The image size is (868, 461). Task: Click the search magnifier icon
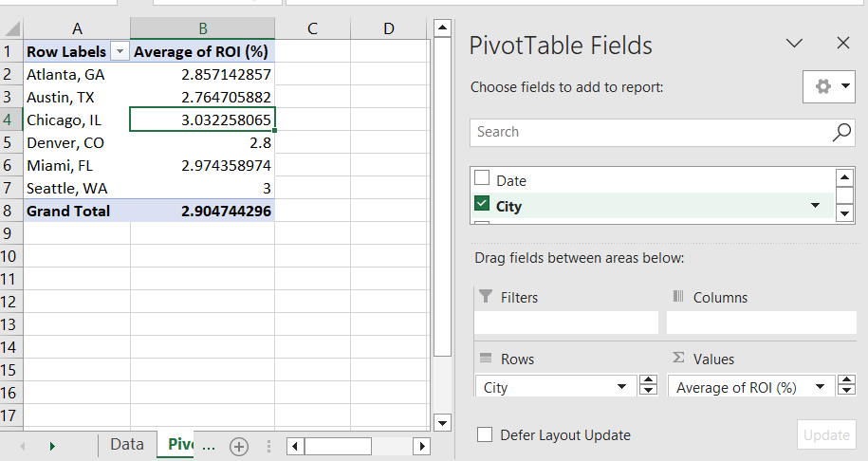click(x=841, y=133)
